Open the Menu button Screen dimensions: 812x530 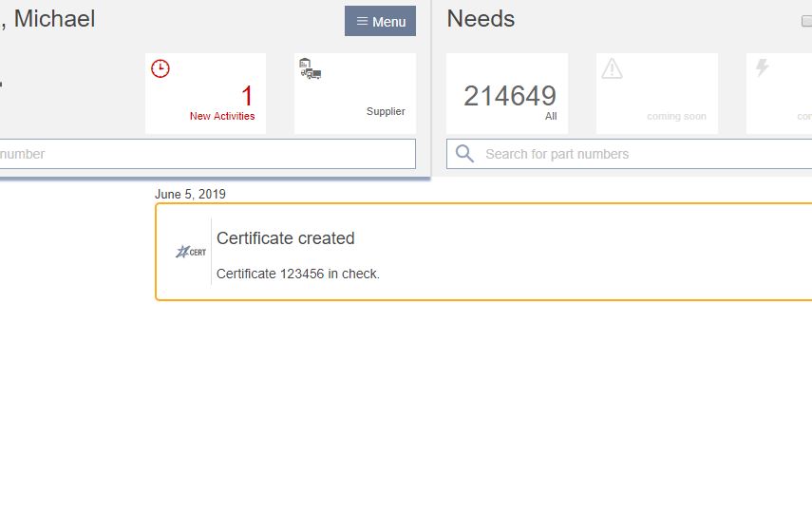380,21
